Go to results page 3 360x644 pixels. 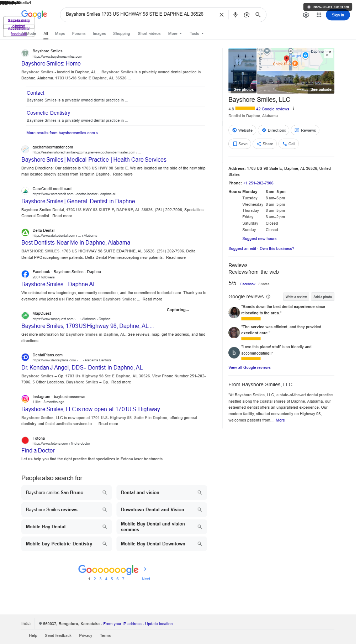tap(100, 579)
